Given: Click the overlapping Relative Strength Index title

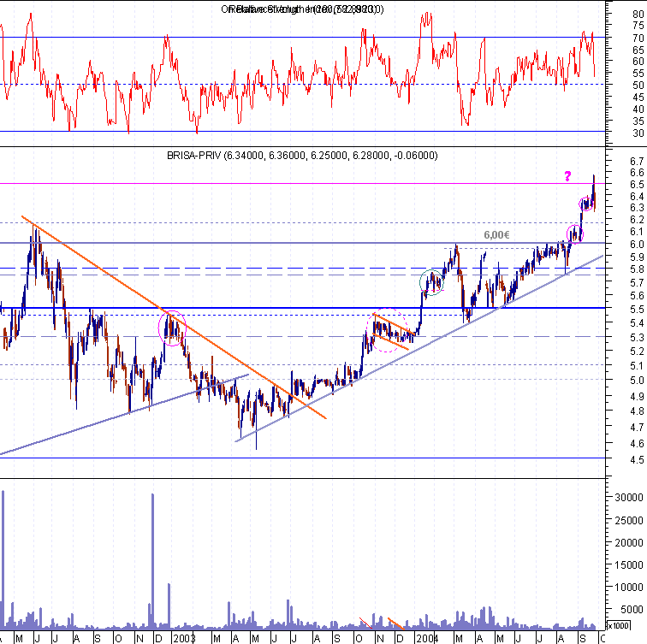Looking at the screenshot, I should (302, 9).
